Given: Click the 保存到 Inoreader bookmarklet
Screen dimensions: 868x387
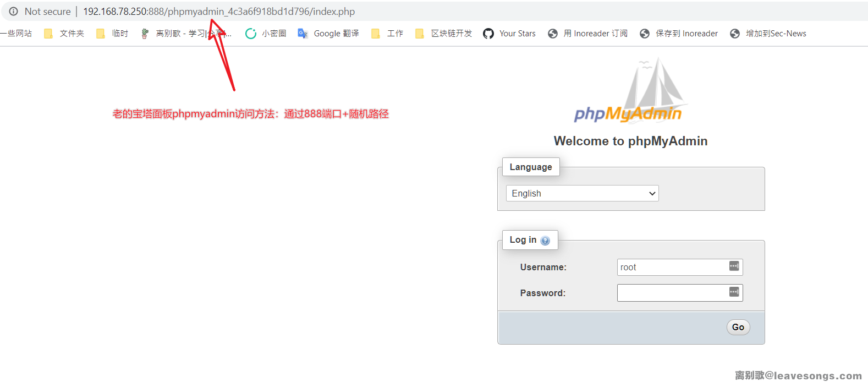Looking at the screenshot, I should point(679,34).
